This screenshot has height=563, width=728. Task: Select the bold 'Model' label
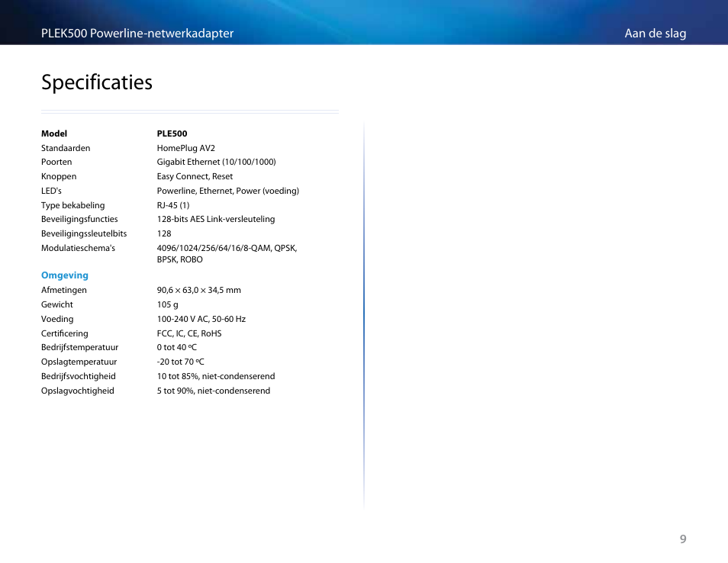tap(54, 134)
